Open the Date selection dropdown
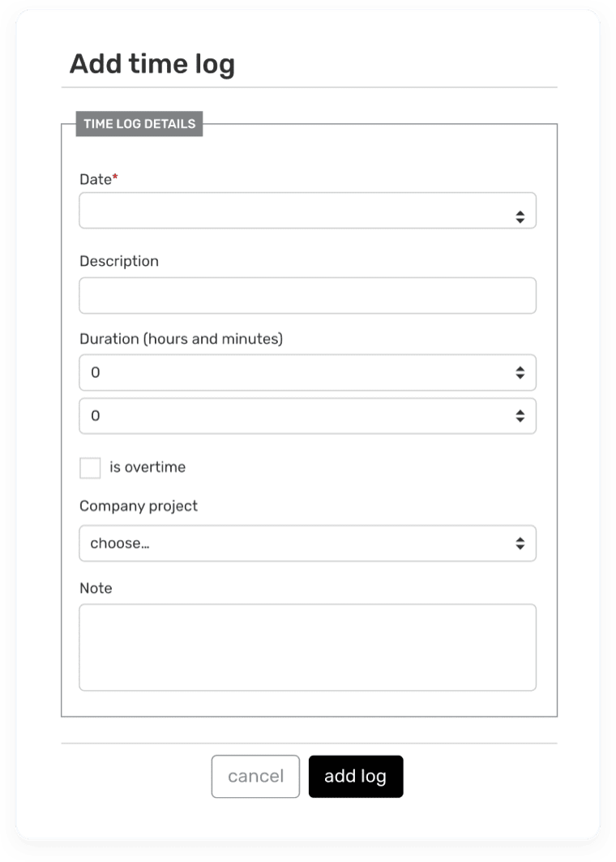The height and width of the screenshot is (862, 616). coord(308,211)
